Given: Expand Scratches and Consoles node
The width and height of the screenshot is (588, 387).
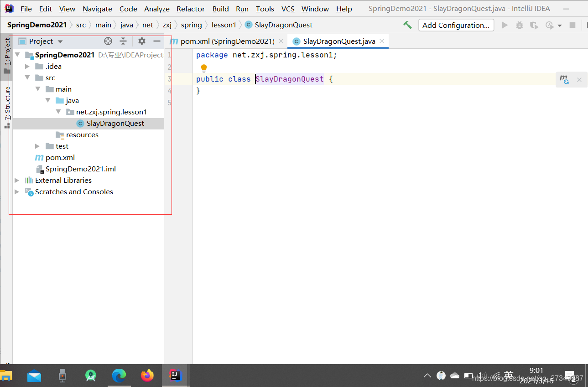Looking at the screenshot, I should coord(17,191).
